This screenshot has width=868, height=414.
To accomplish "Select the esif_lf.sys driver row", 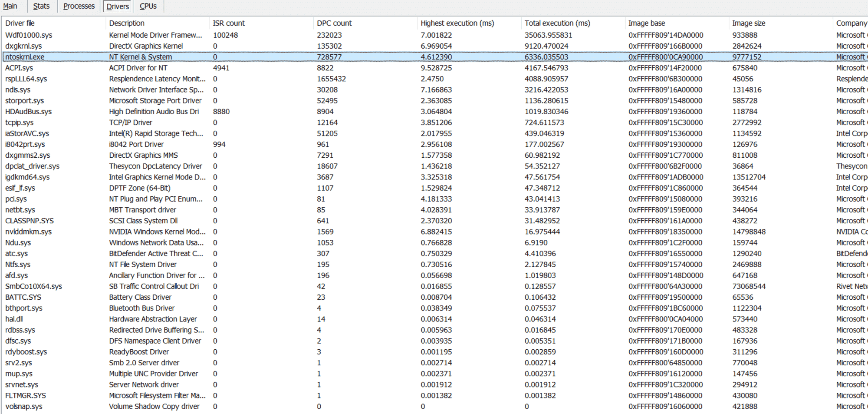I will [435, 188].
